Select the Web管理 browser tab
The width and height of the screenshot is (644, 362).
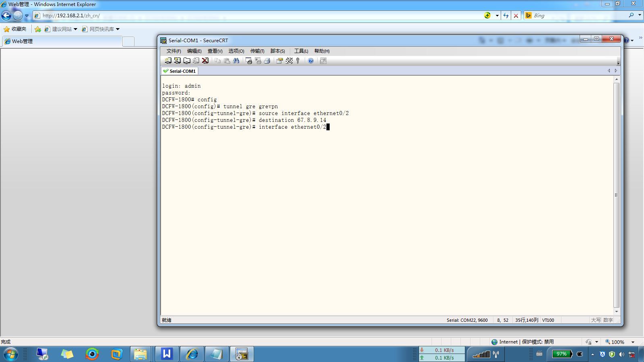coord(62,41)
